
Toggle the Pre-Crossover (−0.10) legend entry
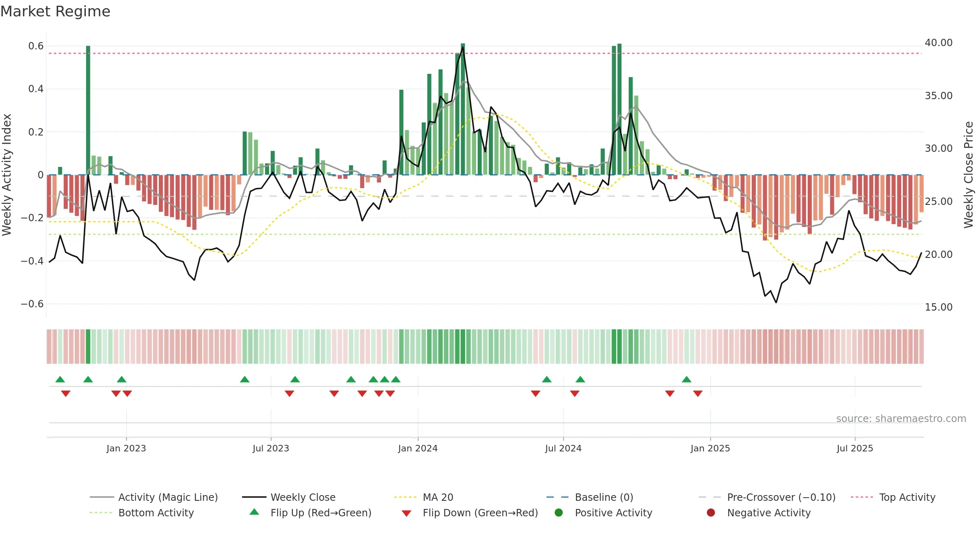pyautogui.click(x=767, y=497)
